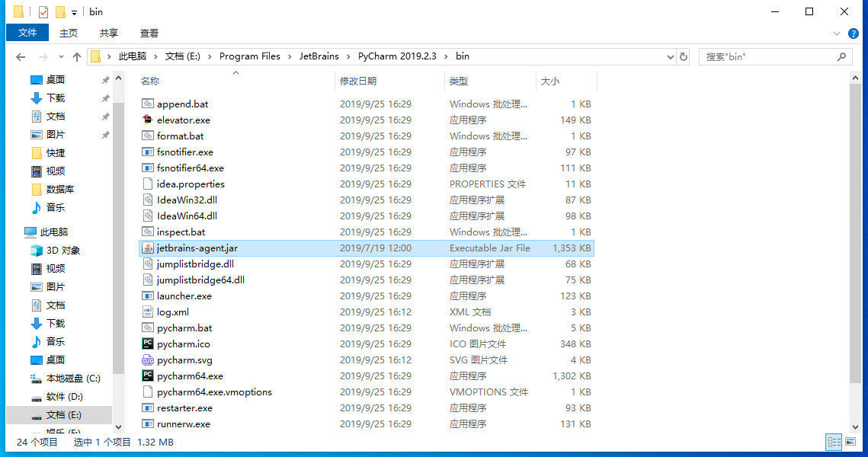Click the search magnifier icon

841,56
